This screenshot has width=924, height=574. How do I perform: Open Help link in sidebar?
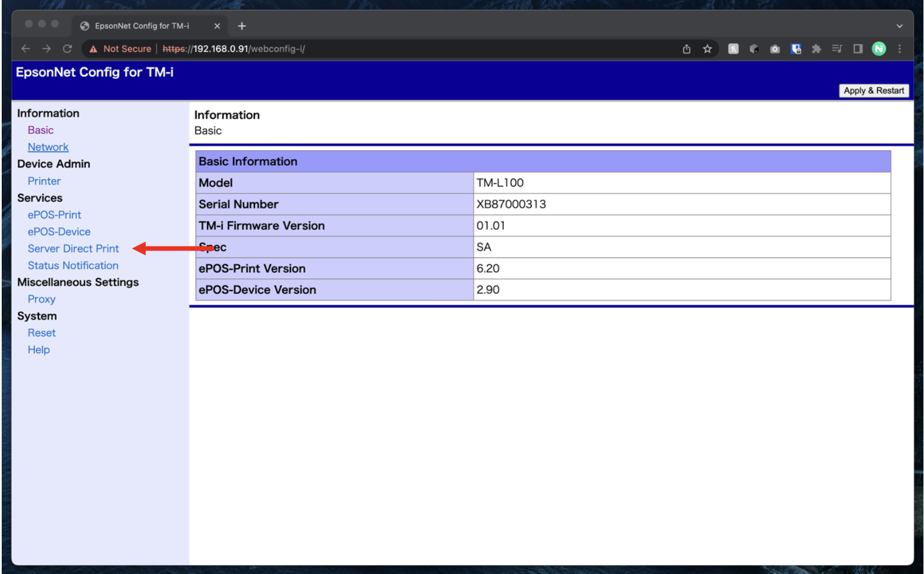click(39, 350)
